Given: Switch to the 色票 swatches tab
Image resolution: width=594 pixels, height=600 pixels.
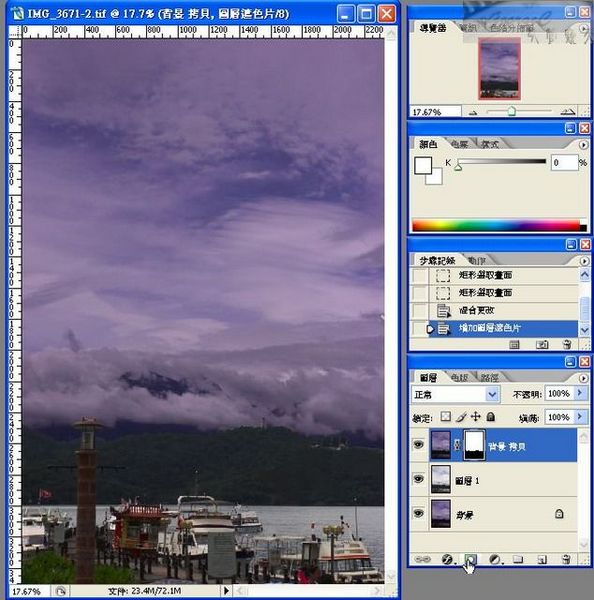Looking at the screenshot, I should point(460,144).
